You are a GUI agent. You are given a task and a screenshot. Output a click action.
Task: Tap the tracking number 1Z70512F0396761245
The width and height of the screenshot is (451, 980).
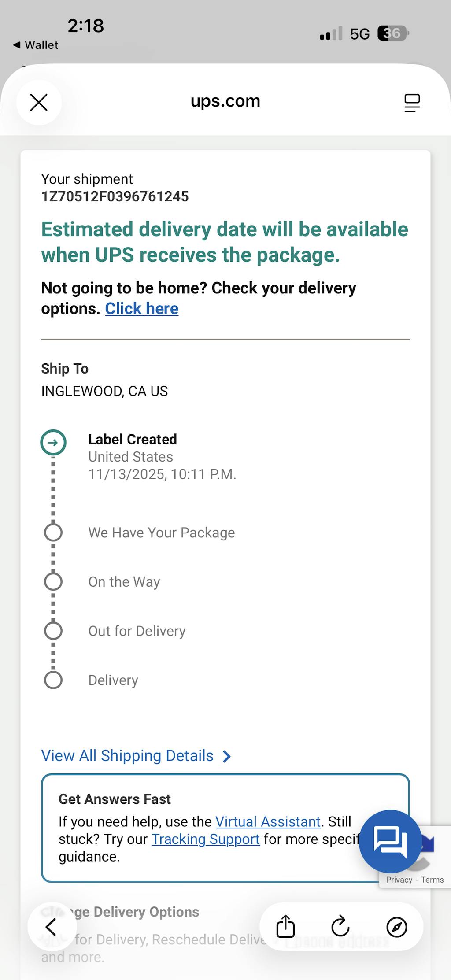(115, 196)
